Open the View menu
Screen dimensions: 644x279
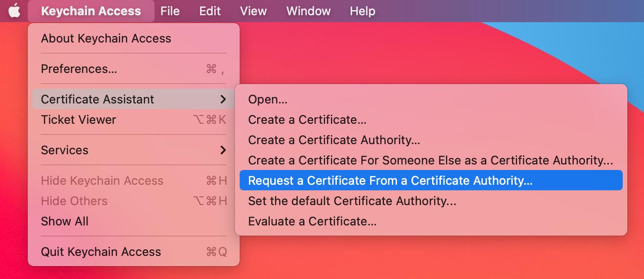click(x=253, y=11)
